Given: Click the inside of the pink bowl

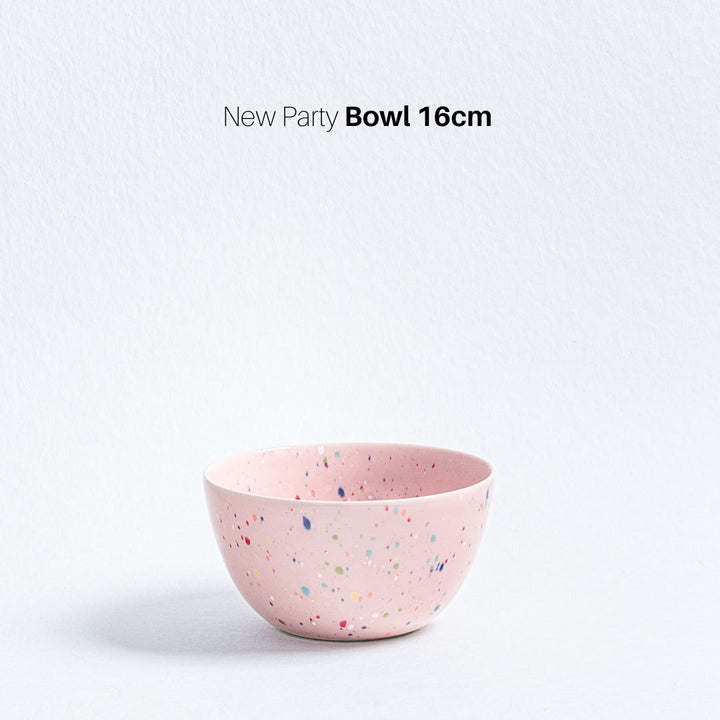Looking at the screenshot, I should click(349, 473).
